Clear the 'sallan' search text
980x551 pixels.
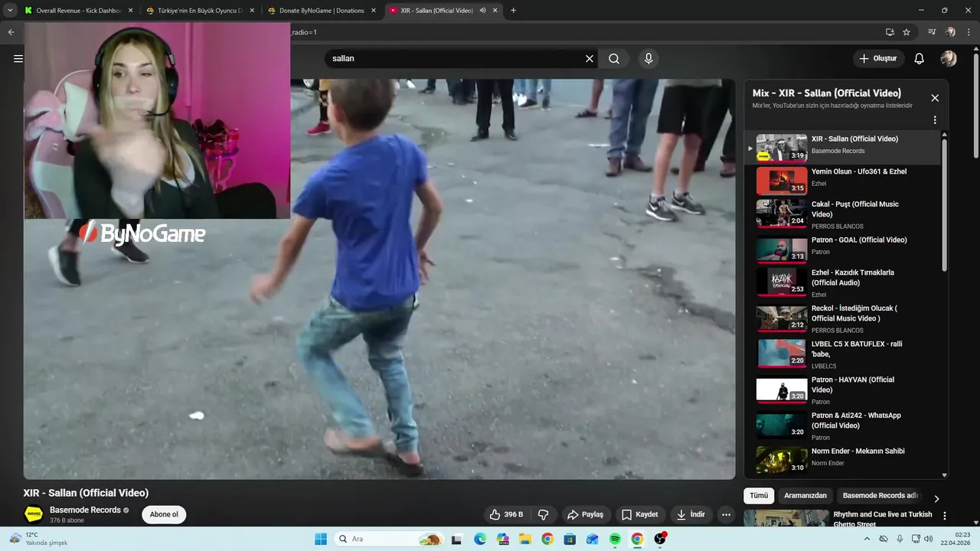[590, 58]
